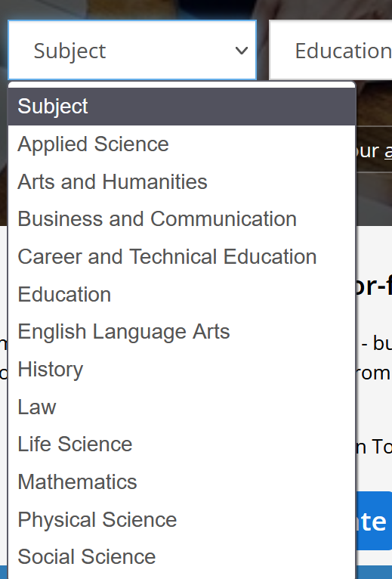Pick Mathematics from the dropdown
The height and width of the screenshot is (579, 392).
coord(181,482)
